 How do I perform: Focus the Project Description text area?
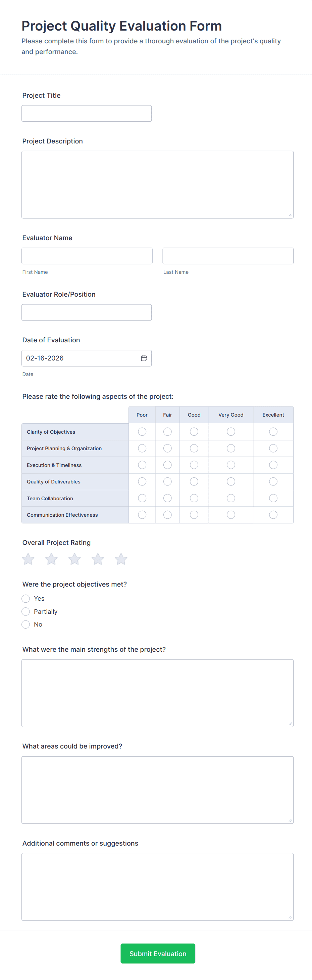[x=157, y=184]
